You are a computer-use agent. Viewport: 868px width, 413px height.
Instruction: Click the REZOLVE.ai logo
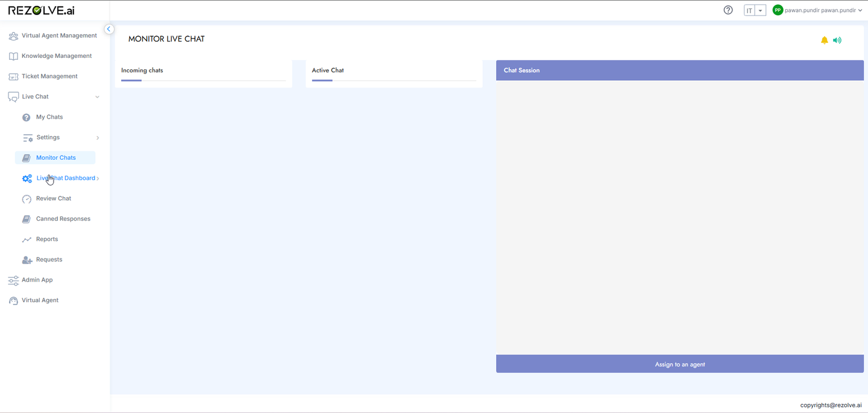click(x=42, y=10)
